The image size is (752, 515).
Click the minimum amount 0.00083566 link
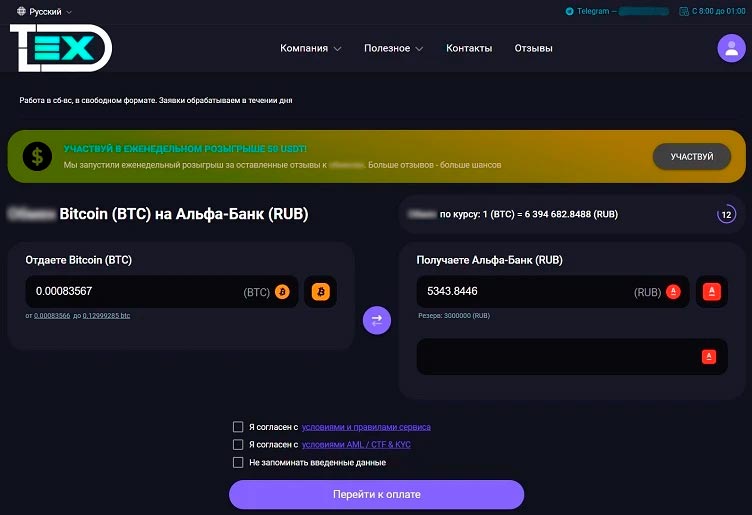pyautogui.click(x=52, y=316)
